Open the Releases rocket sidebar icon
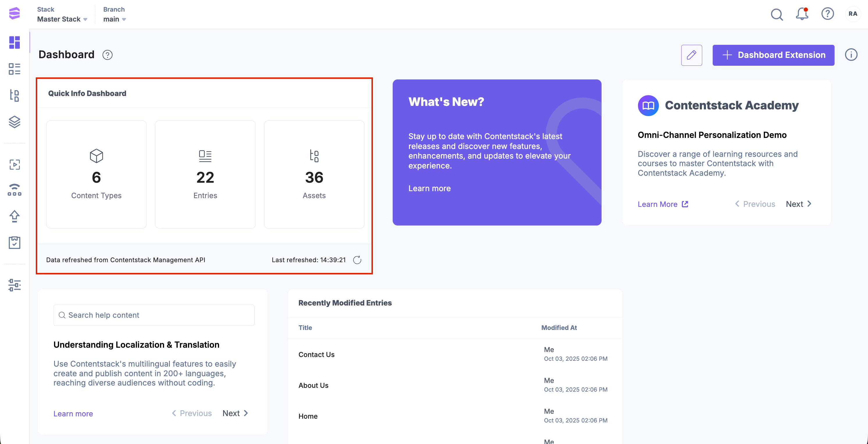This screenshot has height=444, width=868. (15, 216)
